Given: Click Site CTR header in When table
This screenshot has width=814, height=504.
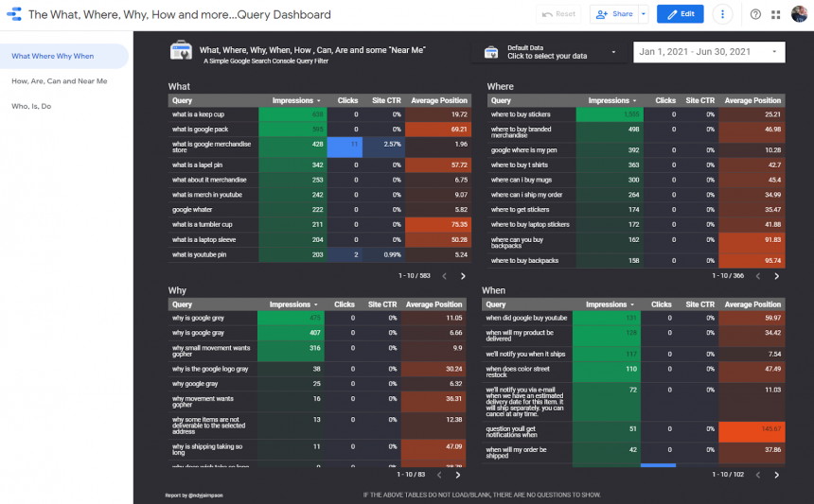Looking at the screenshot, I should (x=699, y=304).
